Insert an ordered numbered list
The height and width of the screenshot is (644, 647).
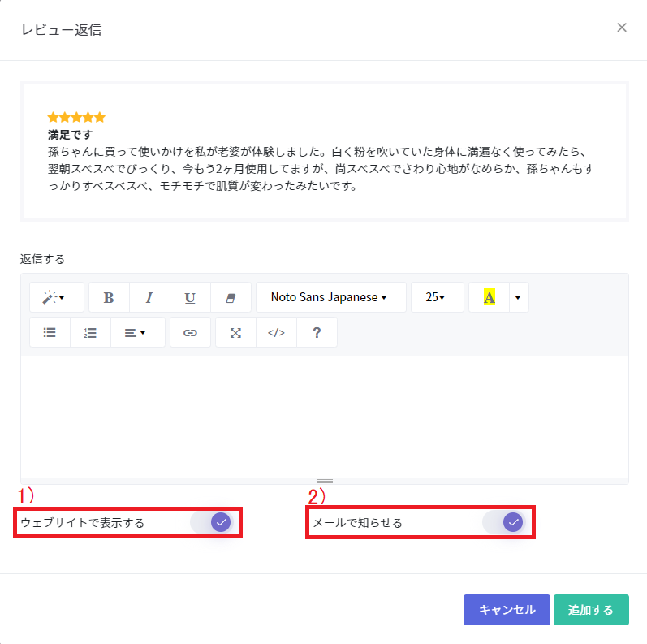[x=90, y=332]
